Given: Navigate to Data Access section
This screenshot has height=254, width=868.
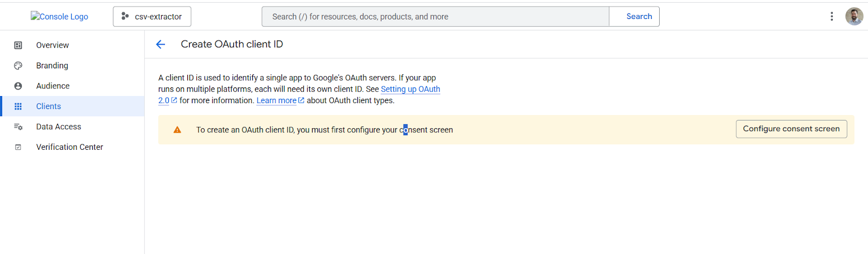Looking at the screenshot, I should (59, 126).
